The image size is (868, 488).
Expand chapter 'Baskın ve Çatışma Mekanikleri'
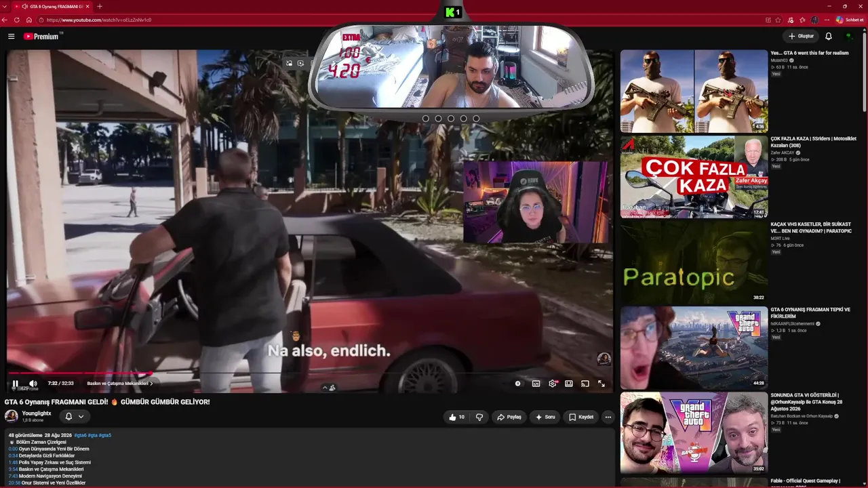(x=120, y=384)
